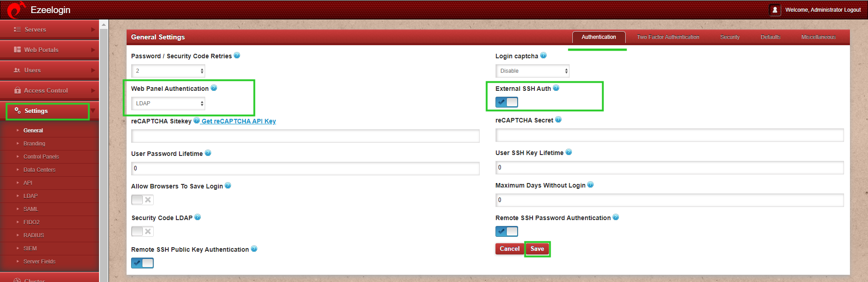Viewport: 868px width, 282px height.
Task: Save the general settings
Action: (537, 249)
